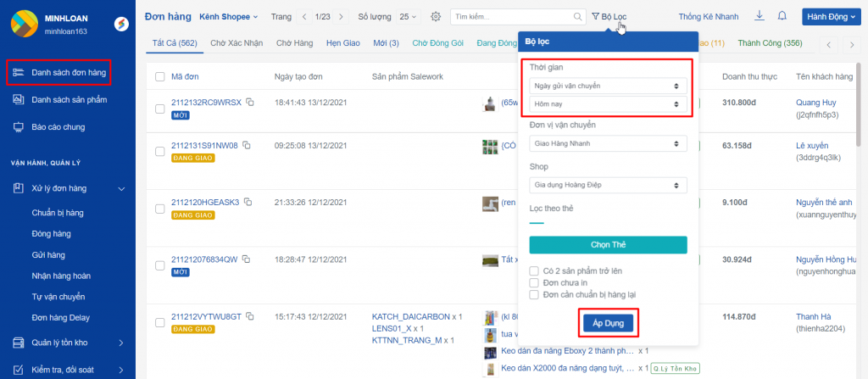Viewport: 868px width, 379px height.
Task: Open the 'Giao Hàng Nhanh' carrier dropdown
Action: click(x=608, y=144)
